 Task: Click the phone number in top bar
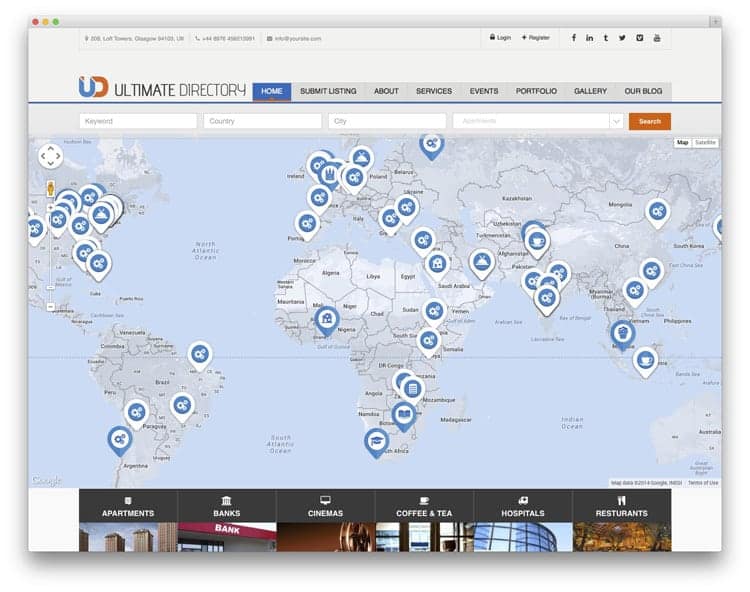tap(225, 38)
